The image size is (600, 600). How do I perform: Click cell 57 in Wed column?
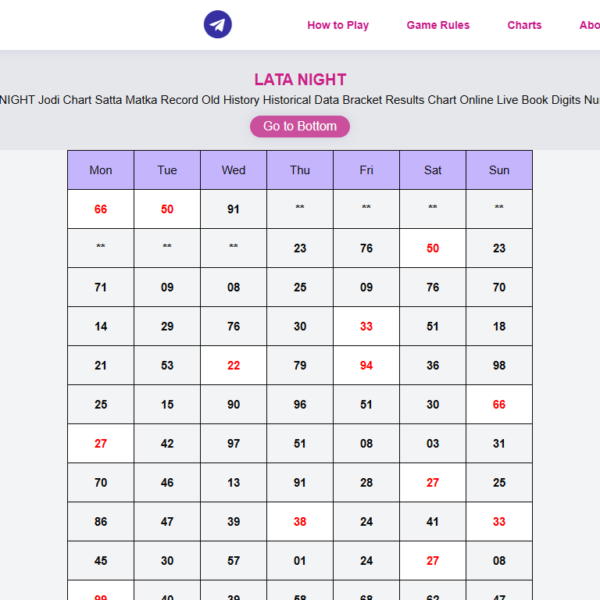pos(233,561)
